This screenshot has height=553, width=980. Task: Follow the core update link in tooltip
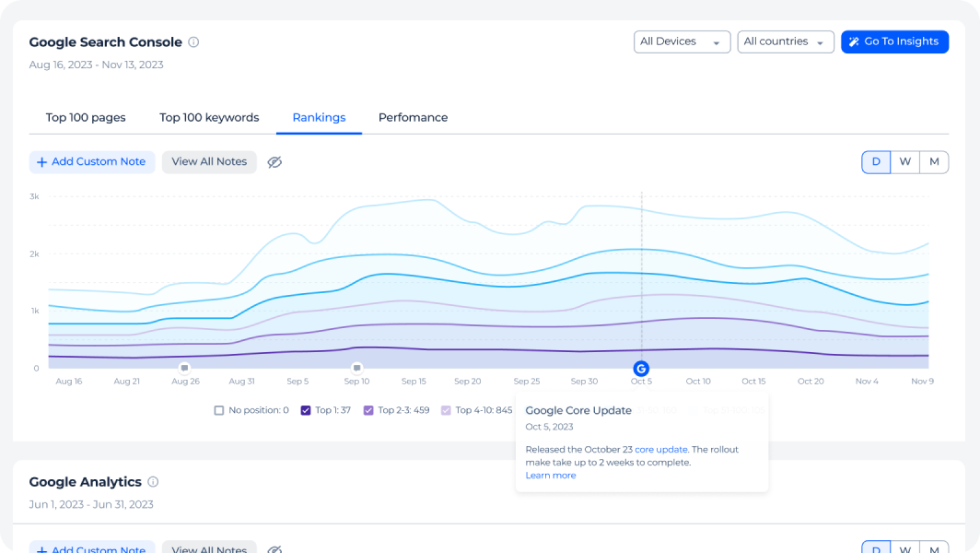pos(661,449)
